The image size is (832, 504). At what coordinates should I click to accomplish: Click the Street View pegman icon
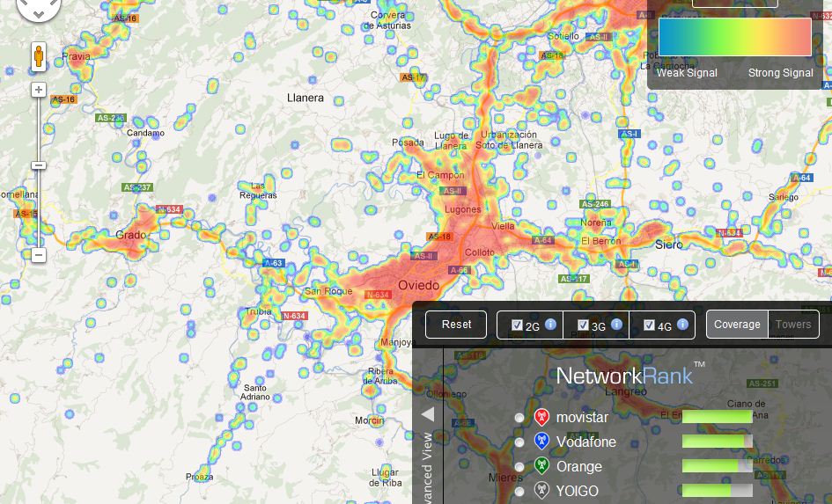click(x=38, y=56)
